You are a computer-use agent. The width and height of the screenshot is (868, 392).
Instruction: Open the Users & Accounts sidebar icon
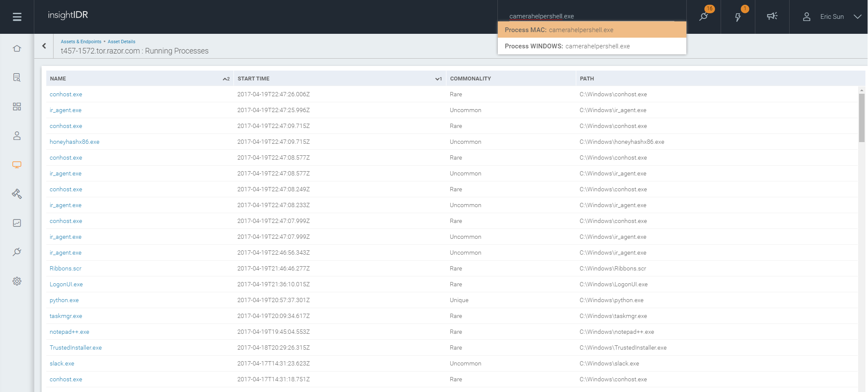pos(17,136)
